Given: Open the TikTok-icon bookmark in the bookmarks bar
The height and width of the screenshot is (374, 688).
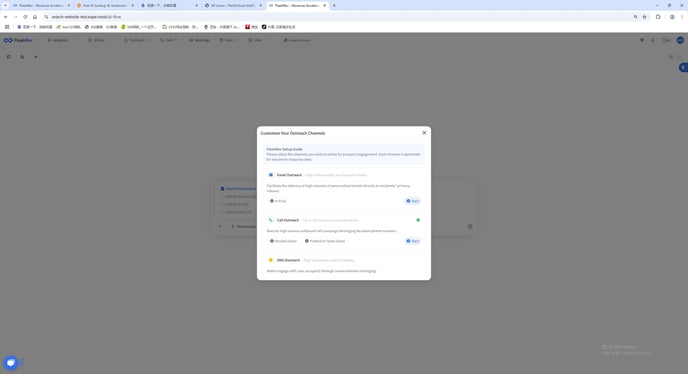Looking at the screenshot, I should point(278,27).
